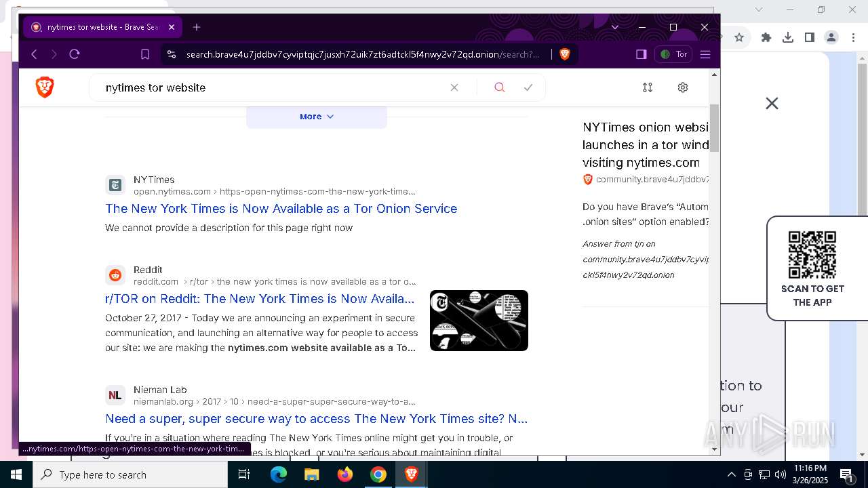Close the panel with X in Chrome window
The width and height of the screenshot is (868, 488).
point(772,103)
